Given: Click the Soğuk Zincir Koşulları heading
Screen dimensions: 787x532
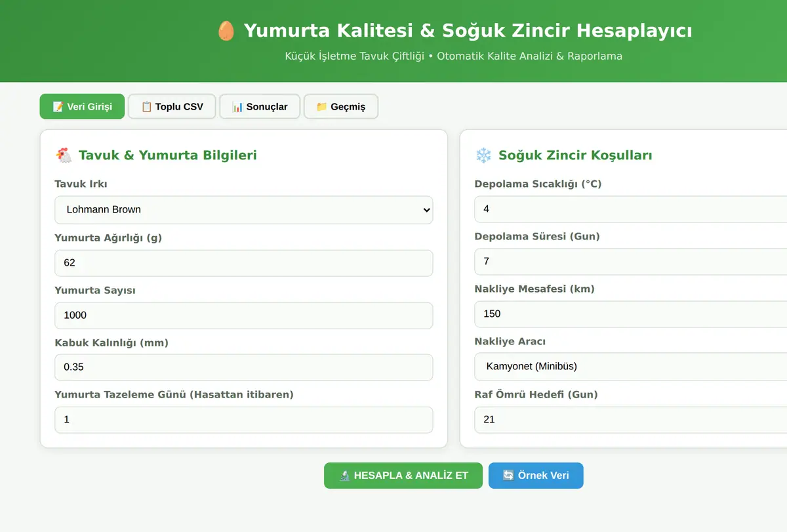Looking at the screenshot, I should pos(575,155).
